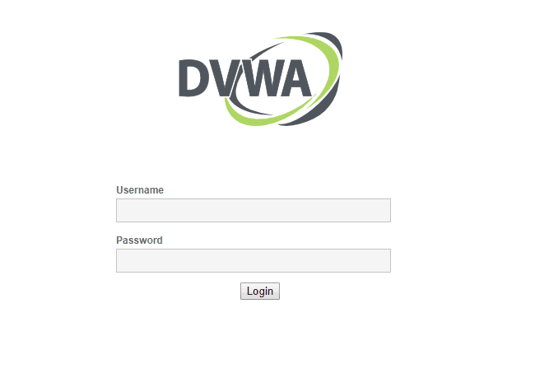Image resolution: width=535 pixels, height=392 pixels.
Task: Place cursor in the box under Password
Action: pos(254,260)
